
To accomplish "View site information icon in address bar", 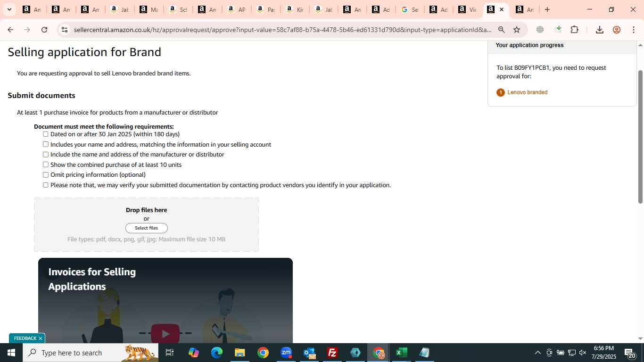I will [65, 30].
